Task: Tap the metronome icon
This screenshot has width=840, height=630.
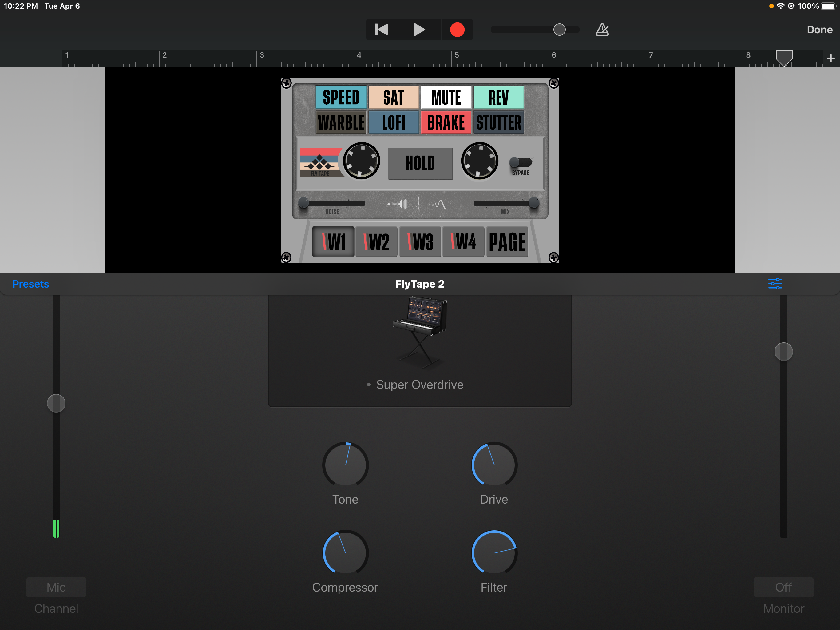Action: (602, 29)
